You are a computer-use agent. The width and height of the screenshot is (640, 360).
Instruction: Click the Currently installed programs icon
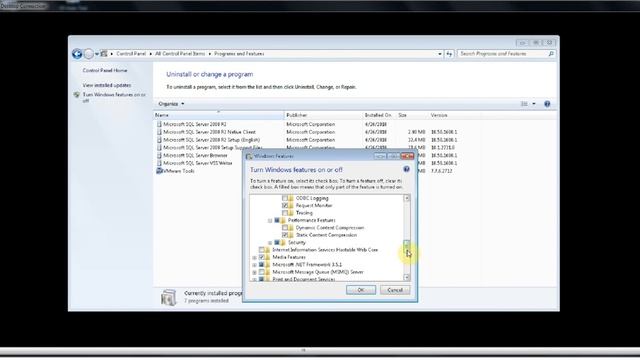tap(168, 298)
